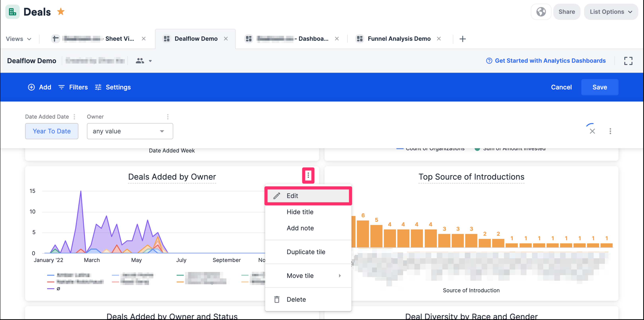Viewport: 644px width, 320px height.
Task: Close the Sheet View tab
Action: click(144, 39)
